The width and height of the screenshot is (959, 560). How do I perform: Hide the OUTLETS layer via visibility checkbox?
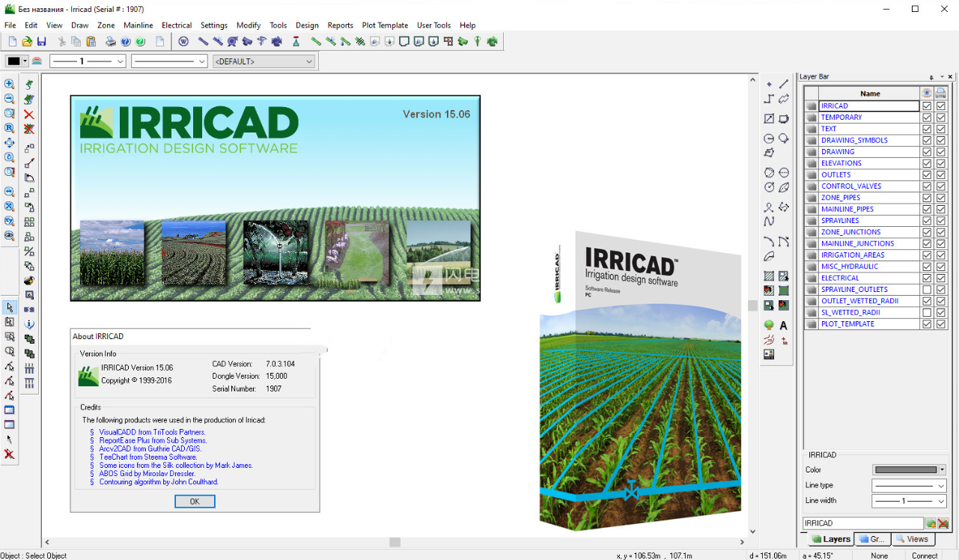927,175
